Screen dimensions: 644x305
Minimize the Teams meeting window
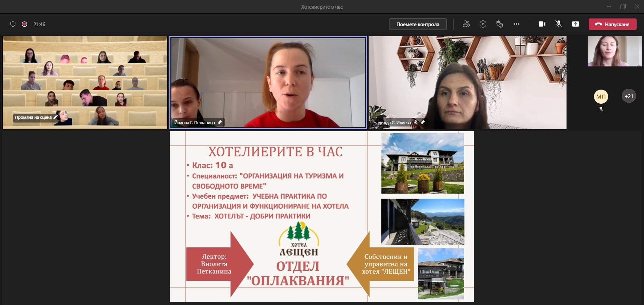pyautogui.click(x=609, y=7)
